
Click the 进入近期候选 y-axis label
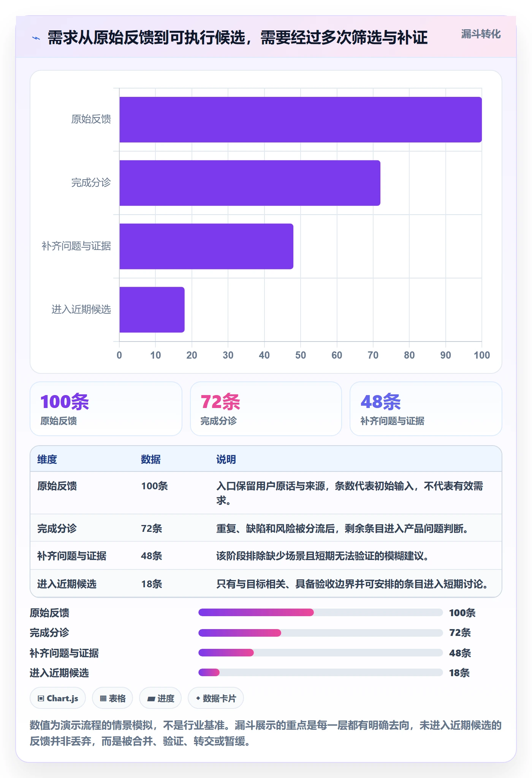[81, 310]
